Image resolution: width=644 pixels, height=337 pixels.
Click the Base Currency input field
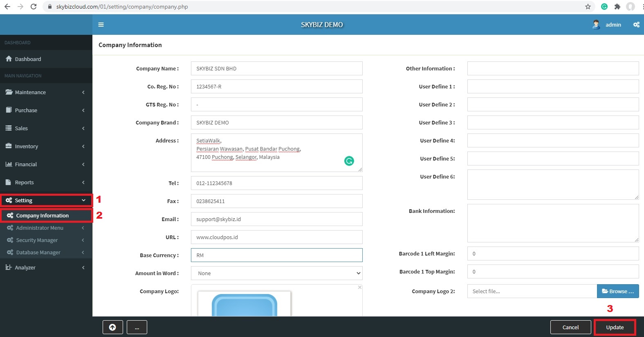coord(276,255)
